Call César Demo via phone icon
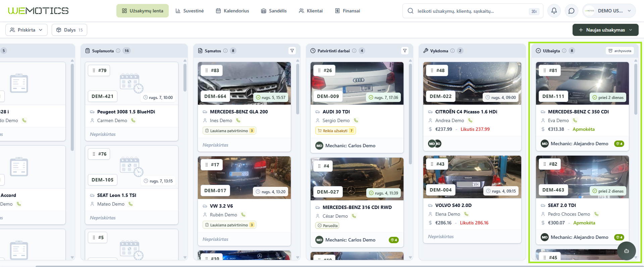 coord(354,216)
